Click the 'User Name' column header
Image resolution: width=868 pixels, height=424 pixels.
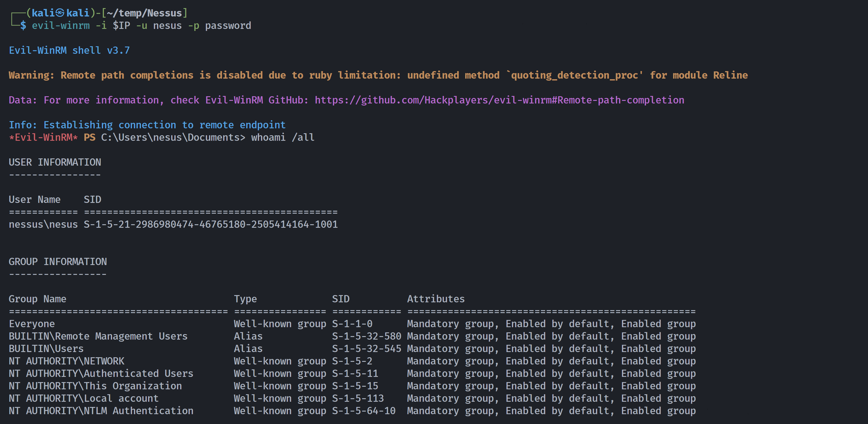click(35, 200)
